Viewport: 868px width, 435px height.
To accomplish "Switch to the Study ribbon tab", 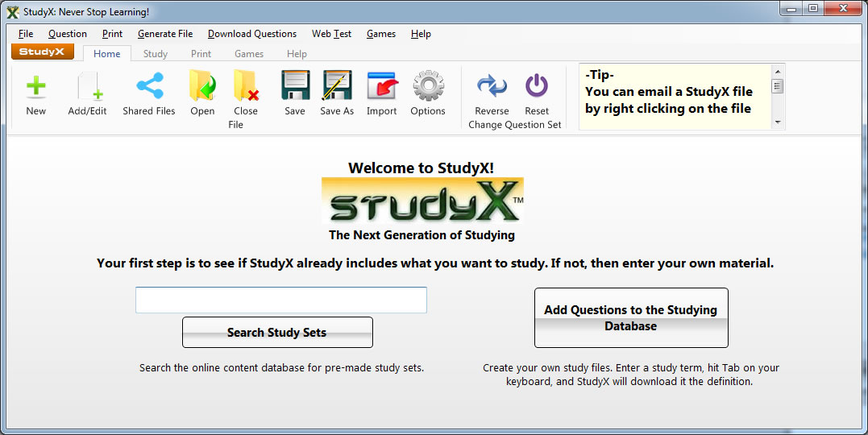I will pyautogui.click(x=155, y=54).
